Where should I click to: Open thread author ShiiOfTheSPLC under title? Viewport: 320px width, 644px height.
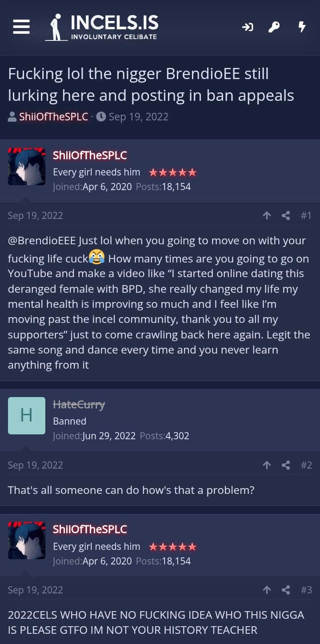click(53, 117)
